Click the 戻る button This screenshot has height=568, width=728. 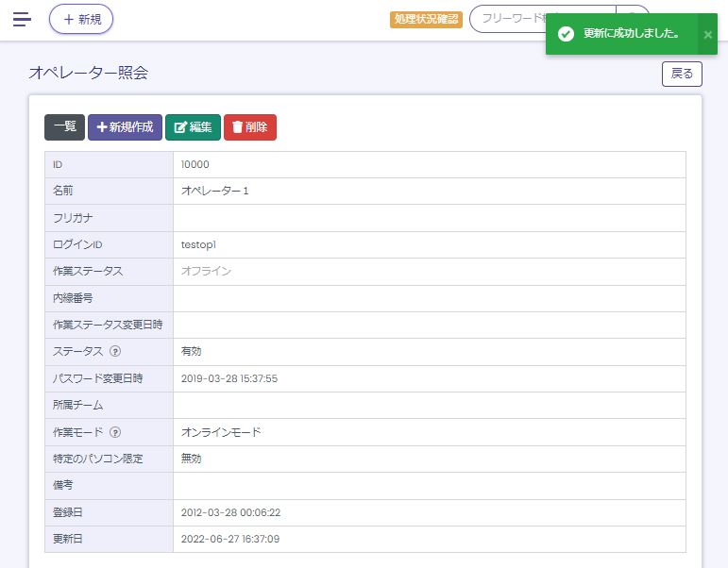pyautogui.click(x=681, y=74)
